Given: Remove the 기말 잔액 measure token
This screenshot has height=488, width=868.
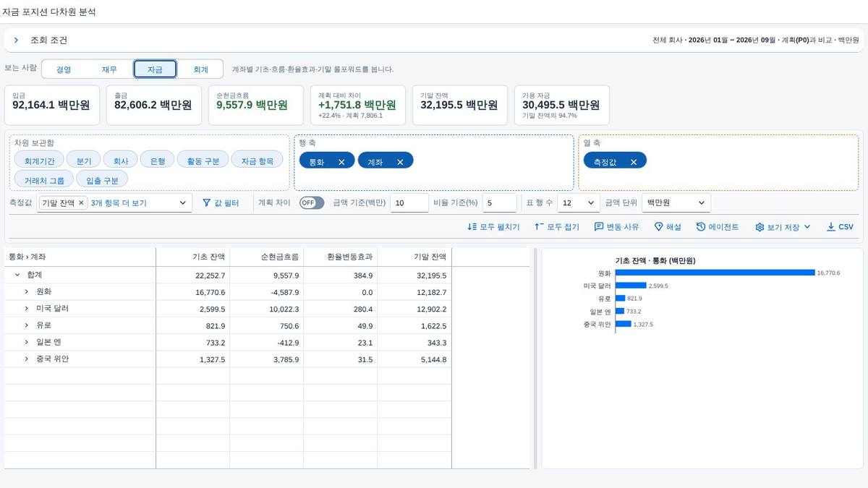Looking at the screenshot, I should [81, 203].
